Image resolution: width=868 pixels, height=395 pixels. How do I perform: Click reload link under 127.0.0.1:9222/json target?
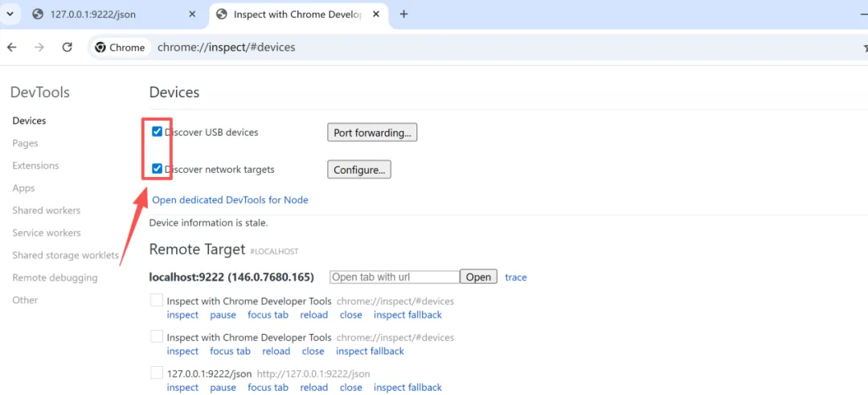click(x=314, y=387)
